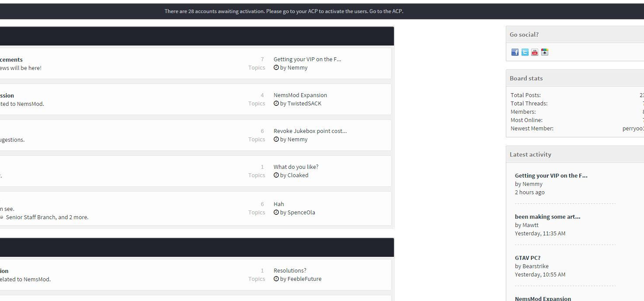644x301 pixels.
Task: Open the "Hah" last post link
Action: click(278, 204)
